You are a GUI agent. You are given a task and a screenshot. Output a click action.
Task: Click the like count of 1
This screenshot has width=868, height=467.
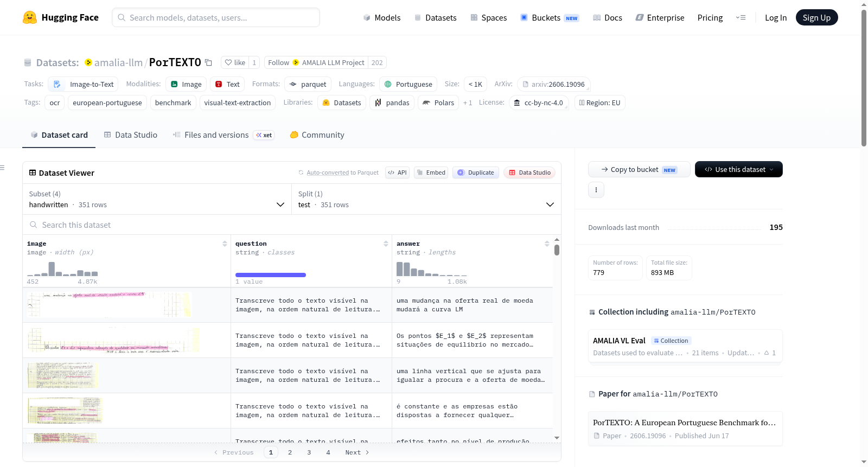254,62
